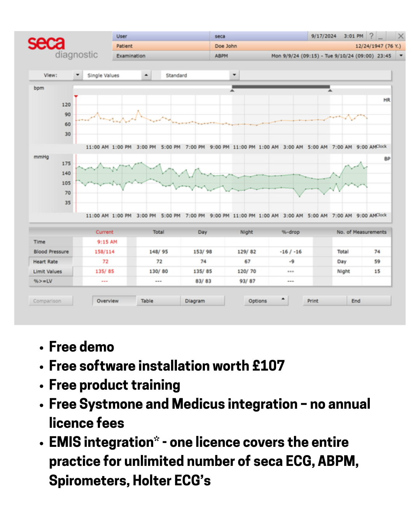Image resolution: width=420 pixels, height=525 pixels.
Task: Click the Night column header
Action: point(247,232)
